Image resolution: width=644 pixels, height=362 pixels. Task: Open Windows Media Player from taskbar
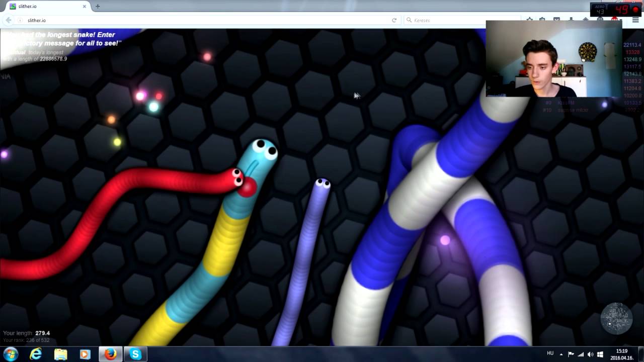[85, 354]
